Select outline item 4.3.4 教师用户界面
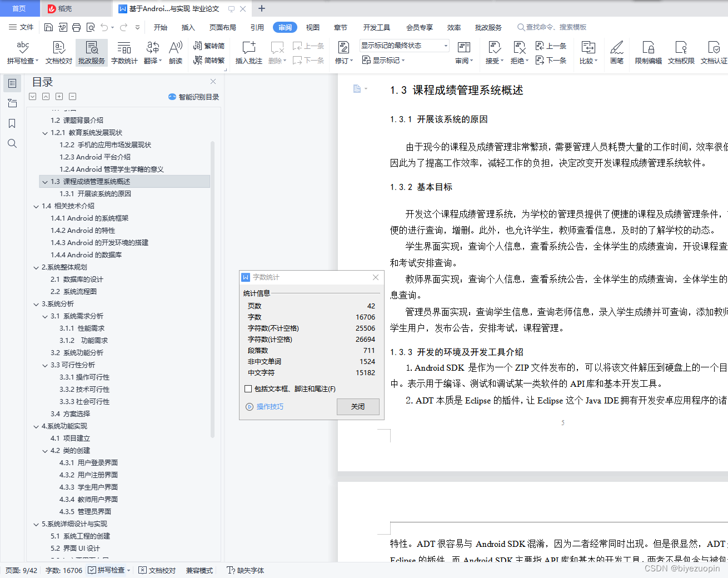This screenshot has width=728, height=578. coord(88,500)
